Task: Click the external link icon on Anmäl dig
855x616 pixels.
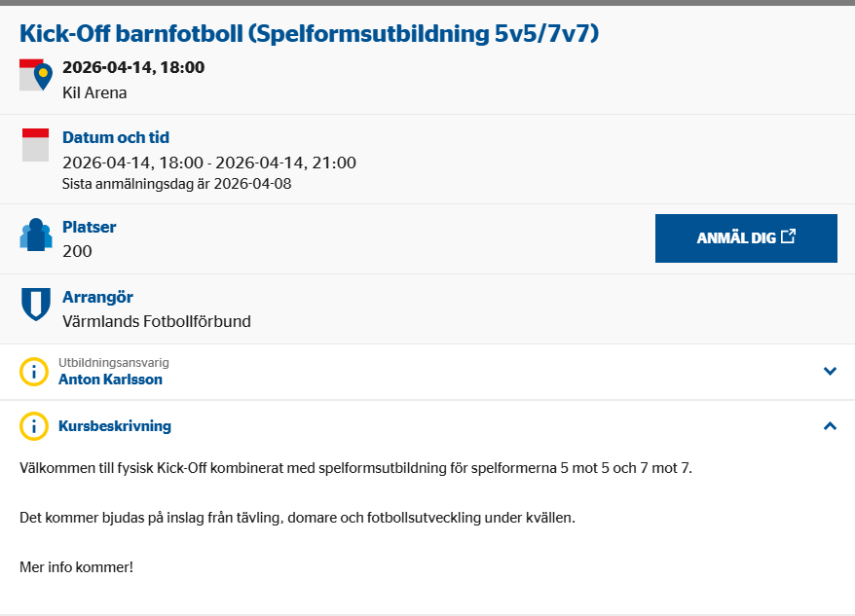Action: tap(789, 236)
